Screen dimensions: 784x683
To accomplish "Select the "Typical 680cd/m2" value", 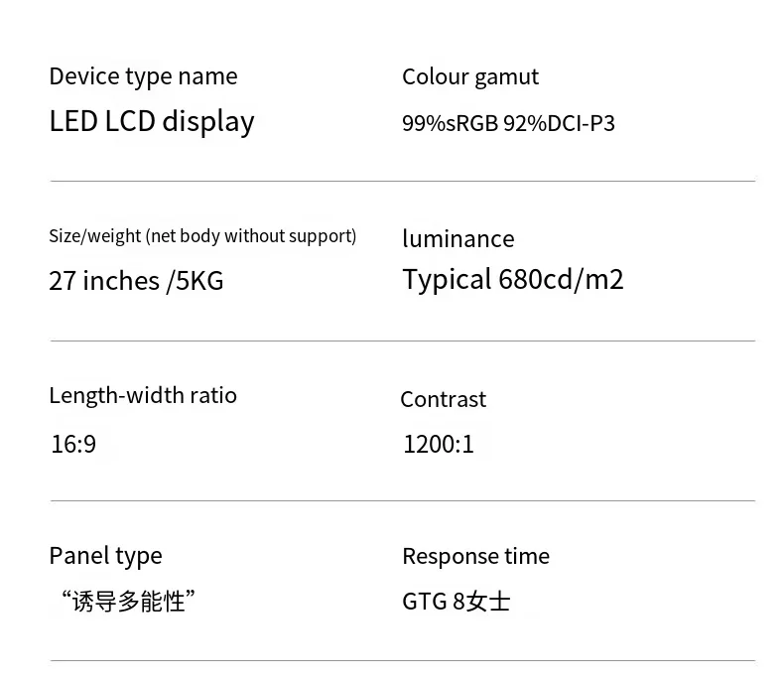I will (x=512, y=280).
